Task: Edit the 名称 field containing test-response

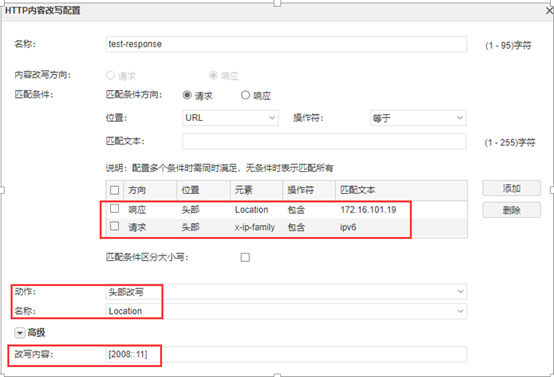Action: (x=286, y=44)
